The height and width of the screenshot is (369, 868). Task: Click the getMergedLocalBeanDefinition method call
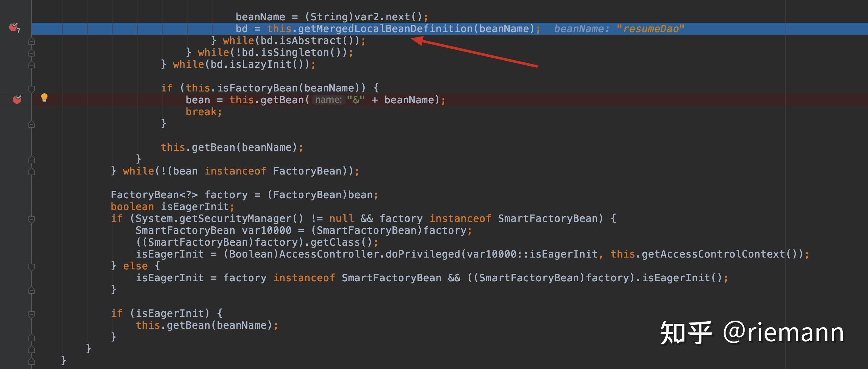coord(385,29)
